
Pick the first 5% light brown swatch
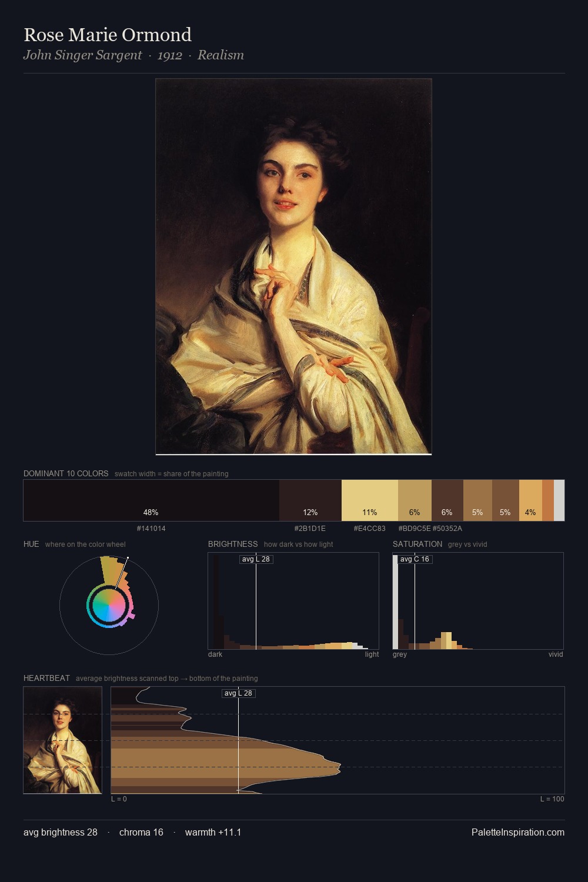point(477,500)
